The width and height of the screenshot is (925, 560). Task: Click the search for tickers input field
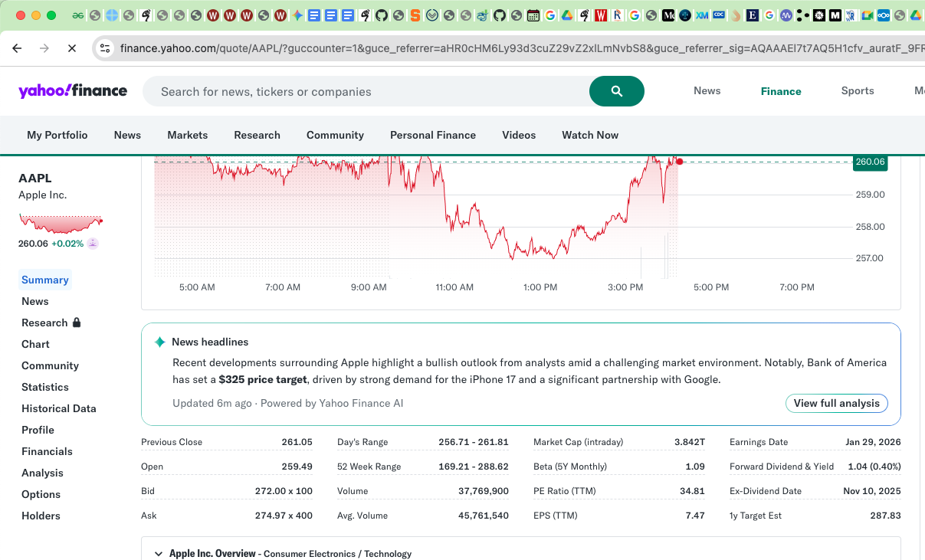(368, 91)
